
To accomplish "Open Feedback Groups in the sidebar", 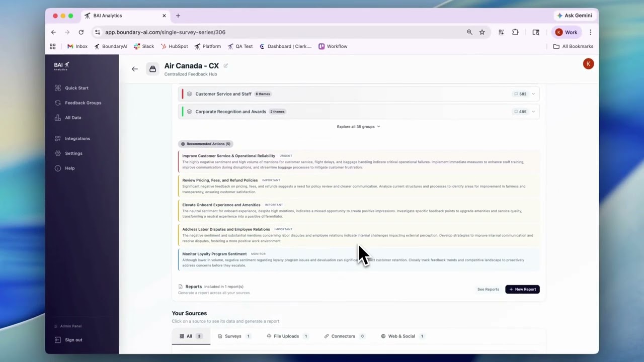I will pyautogui.click(x=77, y=103).
